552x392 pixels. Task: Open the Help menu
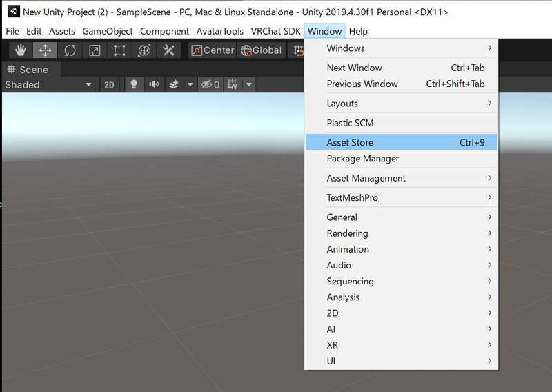pyautogui.click(x=358, y=31)
